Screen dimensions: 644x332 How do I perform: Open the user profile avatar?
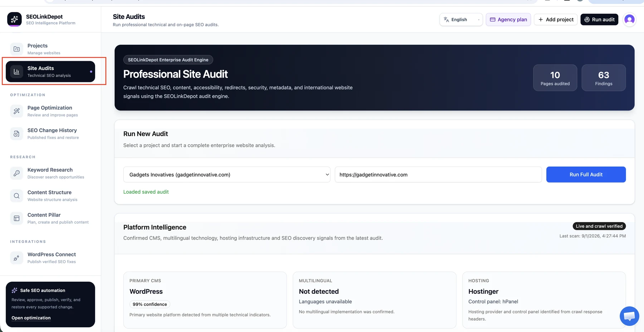point(629,19)
